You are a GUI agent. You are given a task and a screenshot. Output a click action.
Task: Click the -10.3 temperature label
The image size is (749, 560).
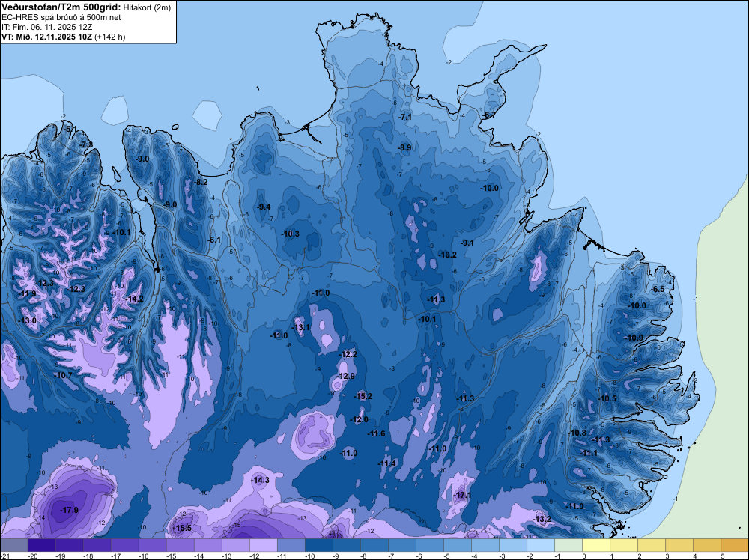tap(291, 234)
